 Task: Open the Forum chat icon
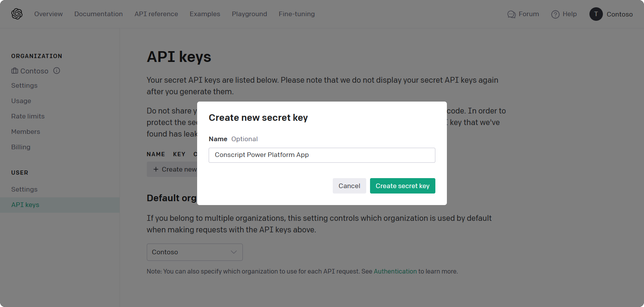(511, 14)
